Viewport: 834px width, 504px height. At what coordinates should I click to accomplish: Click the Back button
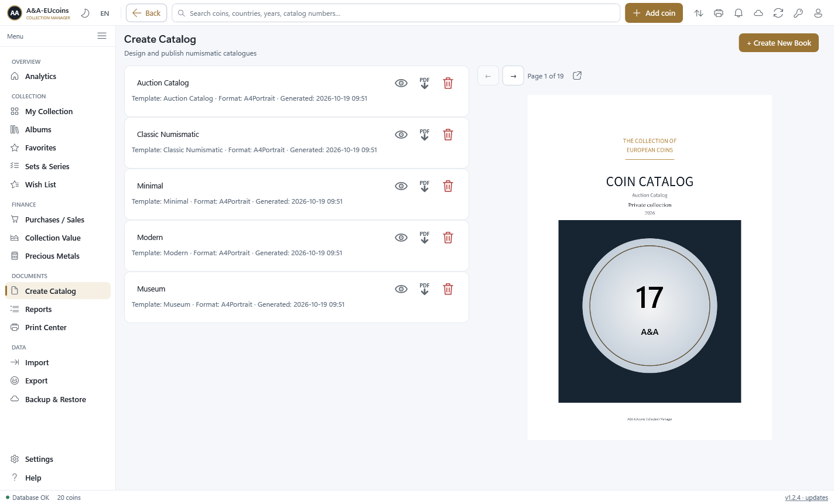(146, 13)
